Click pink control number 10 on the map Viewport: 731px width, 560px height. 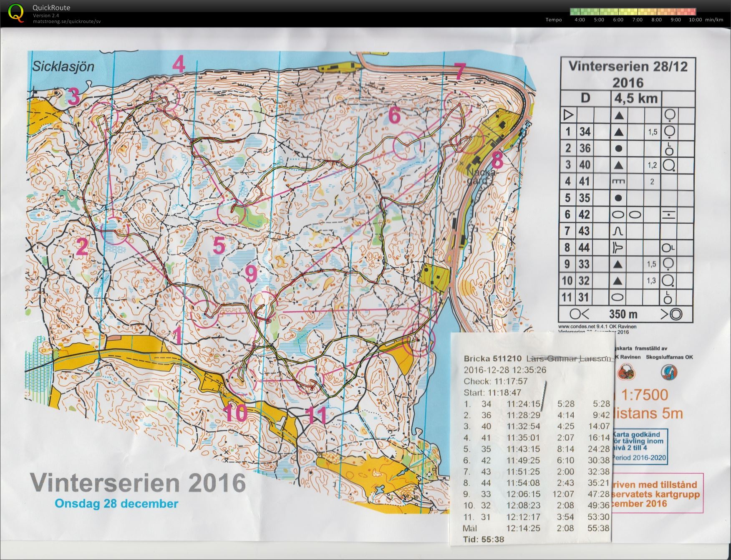236,413
